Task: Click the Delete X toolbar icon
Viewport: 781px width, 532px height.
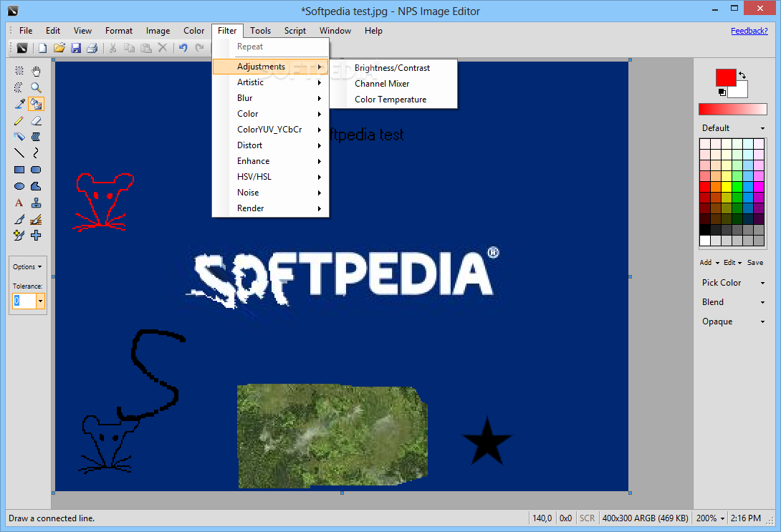Action: 163,48
